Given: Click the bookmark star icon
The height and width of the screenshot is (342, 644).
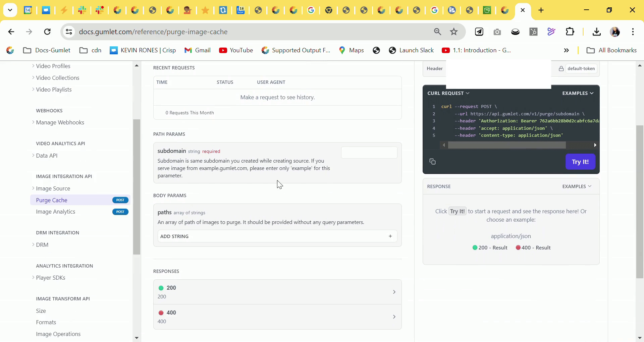Looking at the screenshot, I should pos(454,32).
